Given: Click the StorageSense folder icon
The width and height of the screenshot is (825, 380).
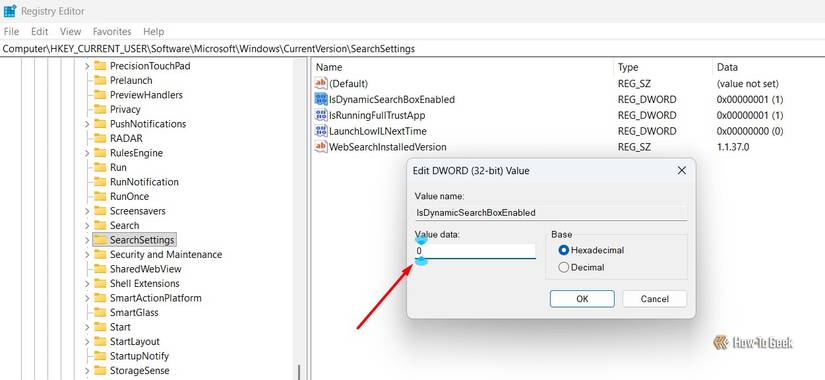Looking at the screenshot, I should pos(100,371).
